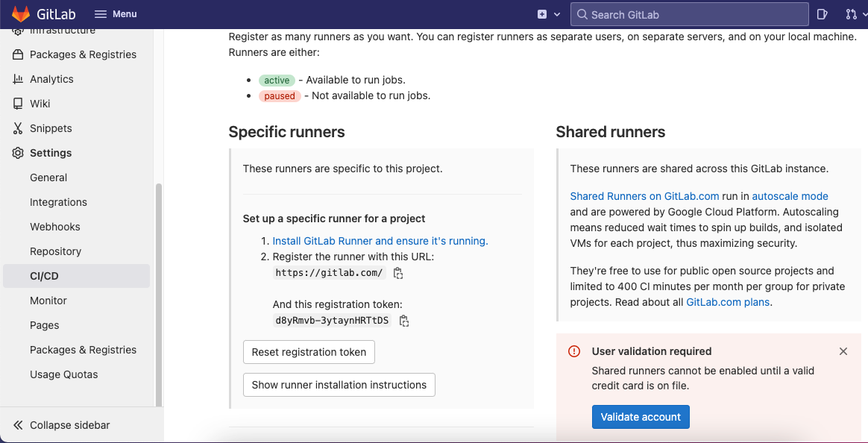This screenshot has height=443, width=868.
Task: Click Validate account button
Action: 641,417
